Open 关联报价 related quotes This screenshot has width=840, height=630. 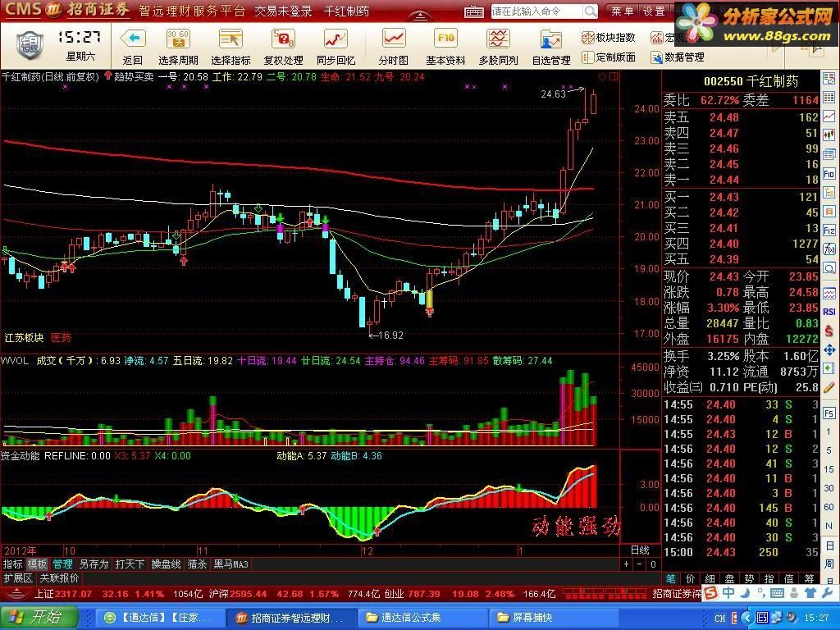click(x=59, y=578)
